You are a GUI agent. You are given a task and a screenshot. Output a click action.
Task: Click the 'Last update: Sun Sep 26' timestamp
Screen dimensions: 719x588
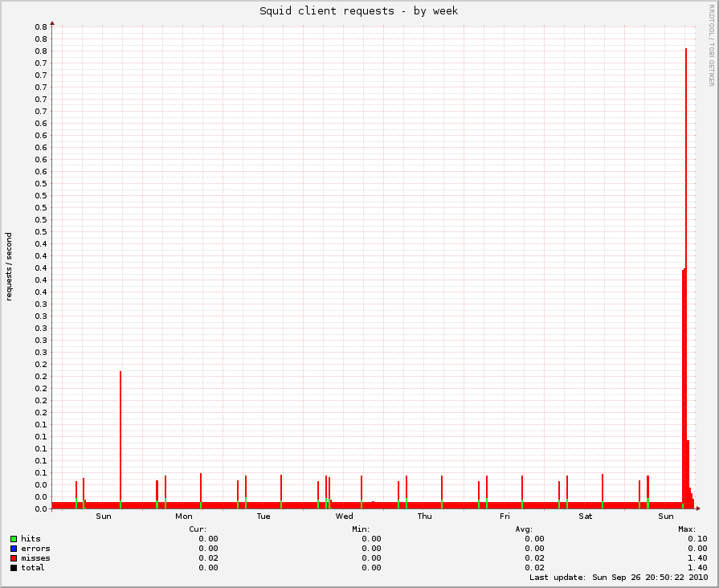coord(619,578)
